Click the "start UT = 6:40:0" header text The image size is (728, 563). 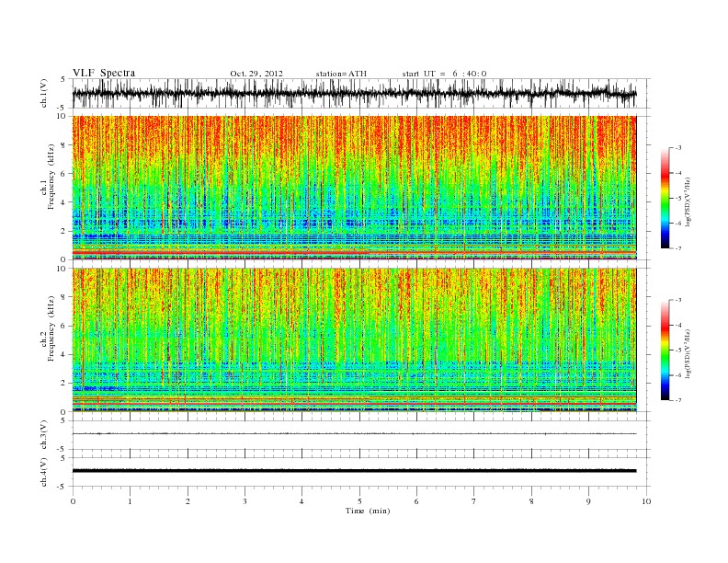[x=444, y=74]
